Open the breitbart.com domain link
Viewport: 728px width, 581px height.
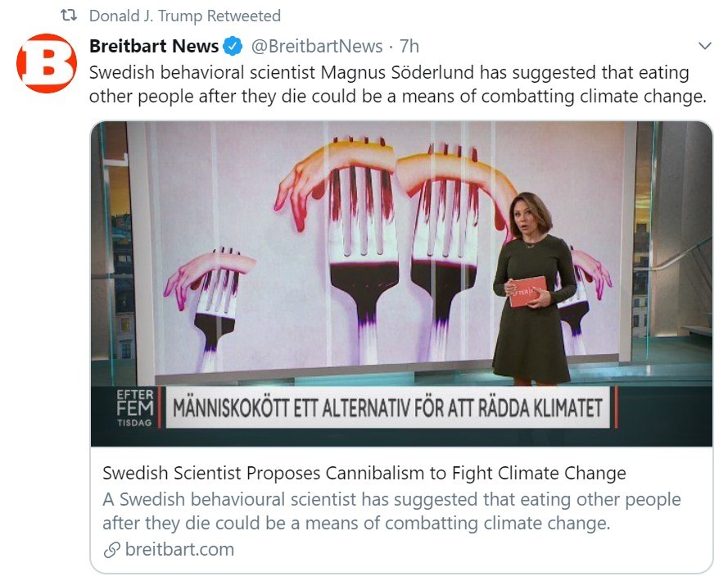179,550
